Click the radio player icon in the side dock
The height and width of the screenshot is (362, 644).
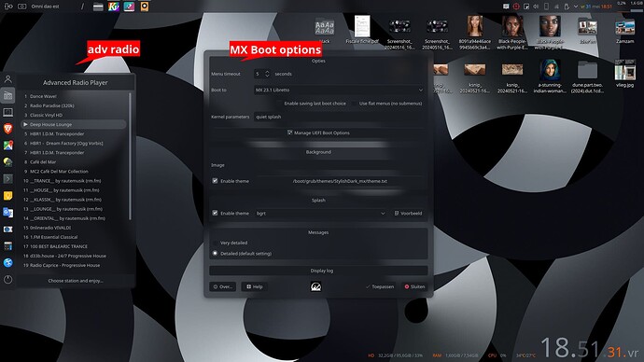click(x=7, y=95)
